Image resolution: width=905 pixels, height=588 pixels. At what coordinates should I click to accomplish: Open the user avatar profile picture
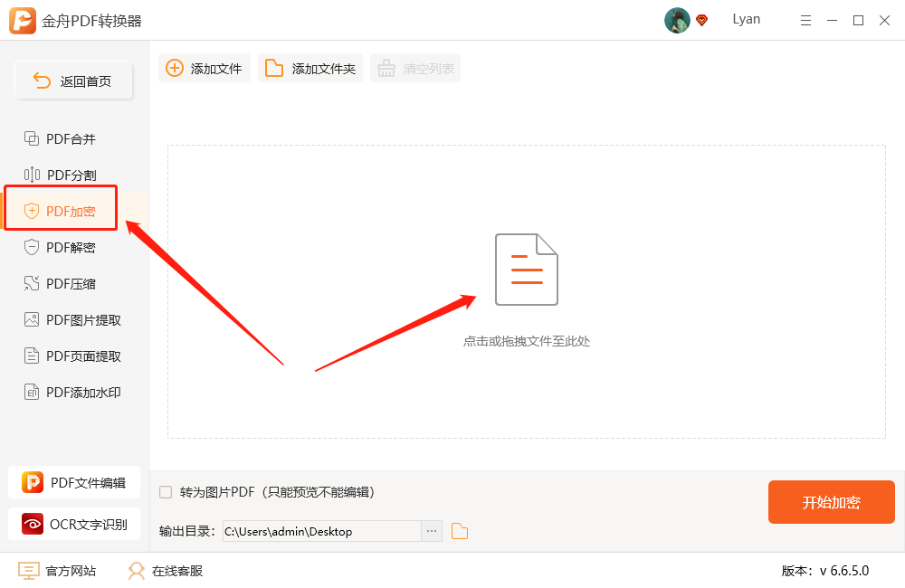tap(677, 20)
